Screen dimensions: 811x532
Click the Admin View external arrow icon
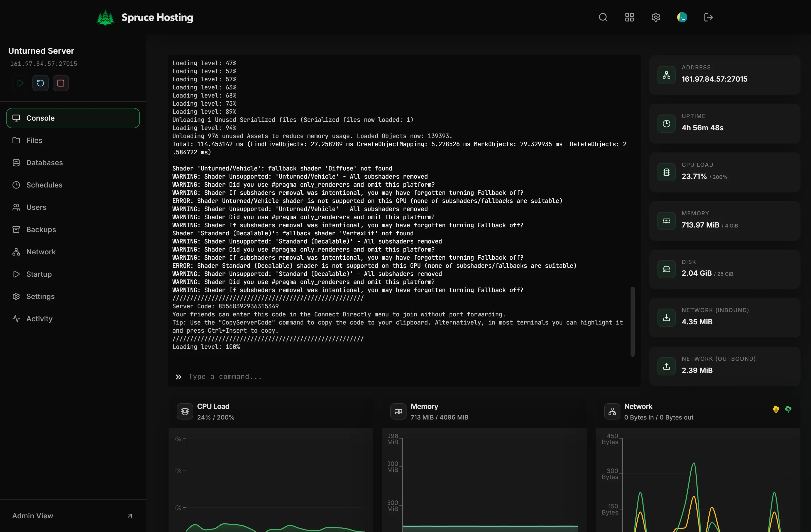[x=130, y=516]
